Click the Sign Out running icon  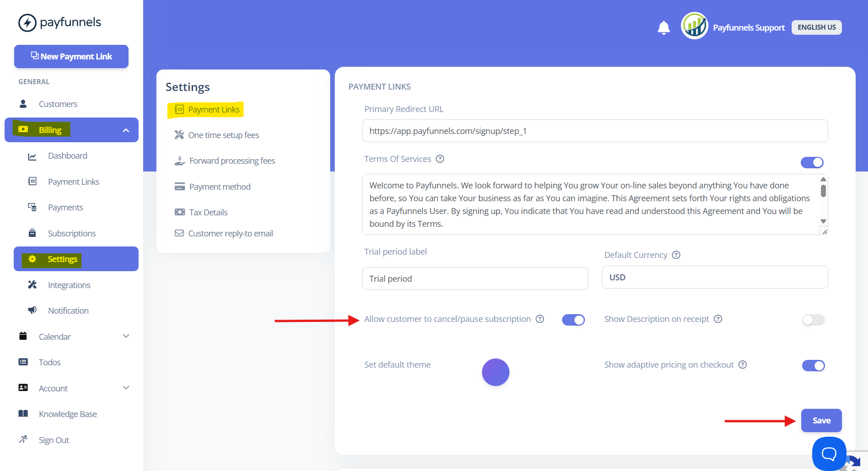point(23,439)
